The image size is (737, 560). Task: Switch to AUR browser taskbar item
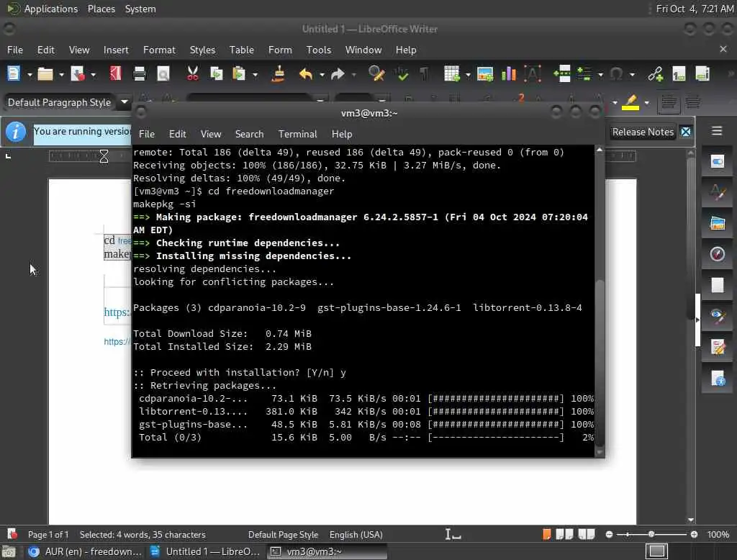[x=85, y=551]
